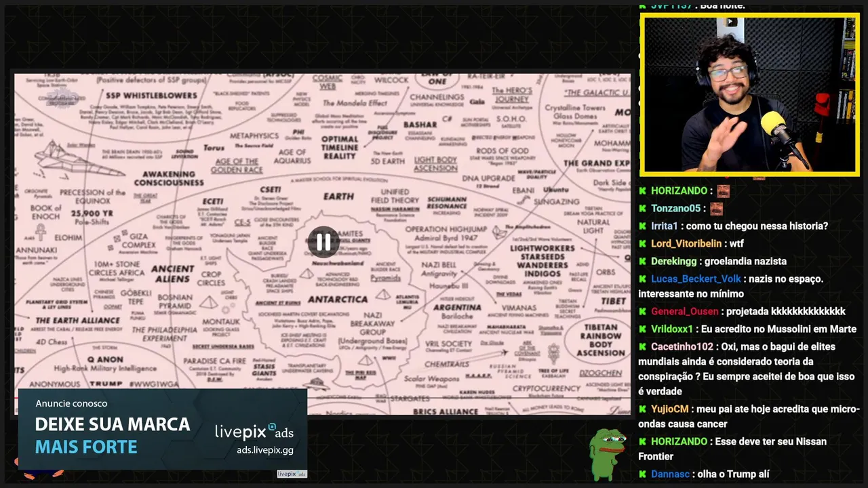868x488 pixels.
Task: Select the Lucas_Beckert_Volk username
Action: point(696,279)
